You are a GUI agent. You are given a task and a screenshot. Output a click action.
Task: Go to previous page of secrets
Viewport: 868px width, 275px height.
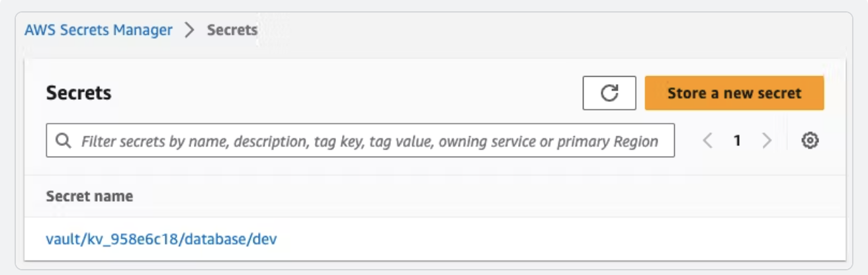pyautogui.click(x=707, y=140)
